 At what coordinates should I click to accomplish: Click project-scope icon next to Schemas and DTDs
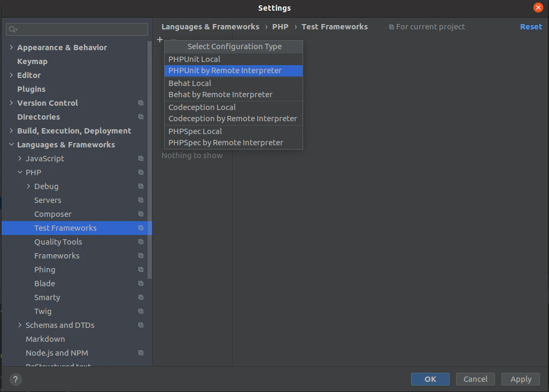coord(141,325)
